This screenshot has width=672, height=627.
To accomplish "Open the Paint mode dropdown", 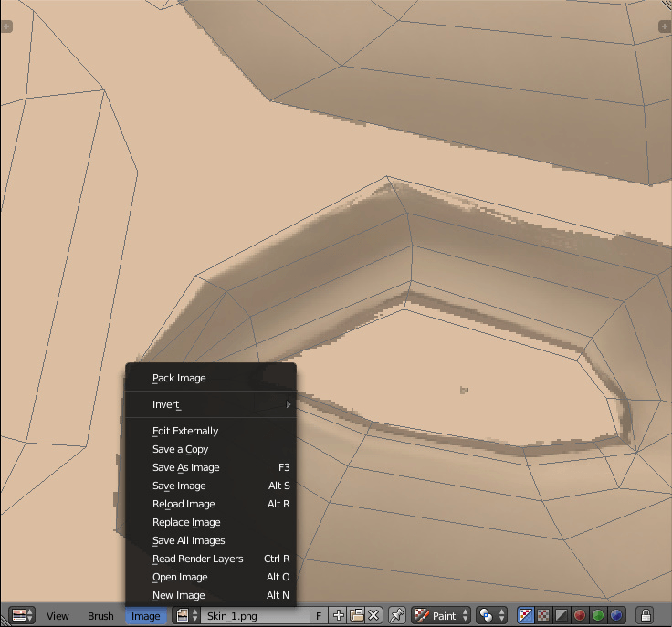I will tap(441, 616).
